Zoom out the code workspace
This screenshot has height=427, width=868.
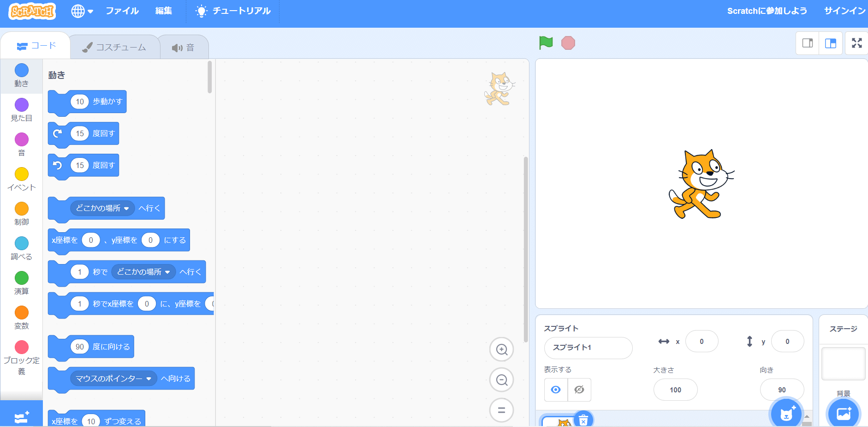point(501,380)
